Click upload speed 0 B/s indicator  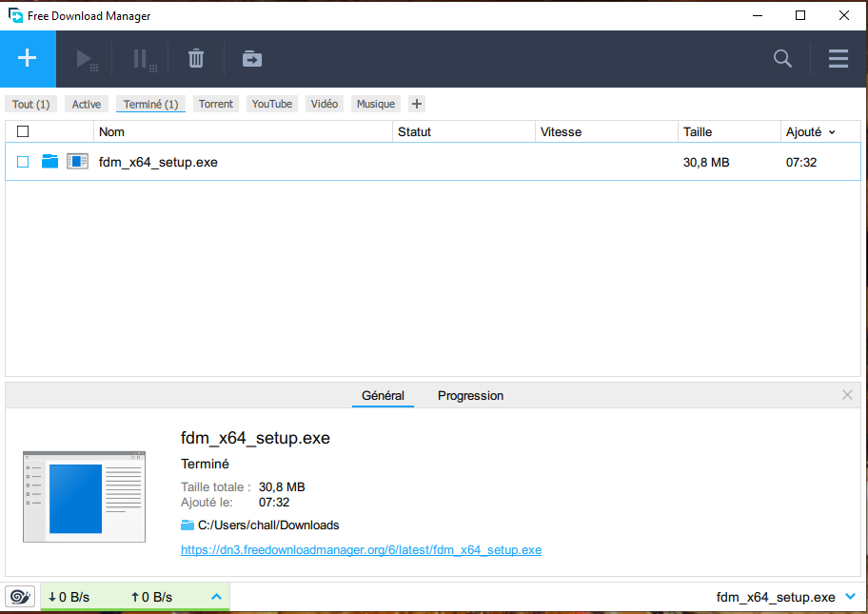[x=151, y=597]
